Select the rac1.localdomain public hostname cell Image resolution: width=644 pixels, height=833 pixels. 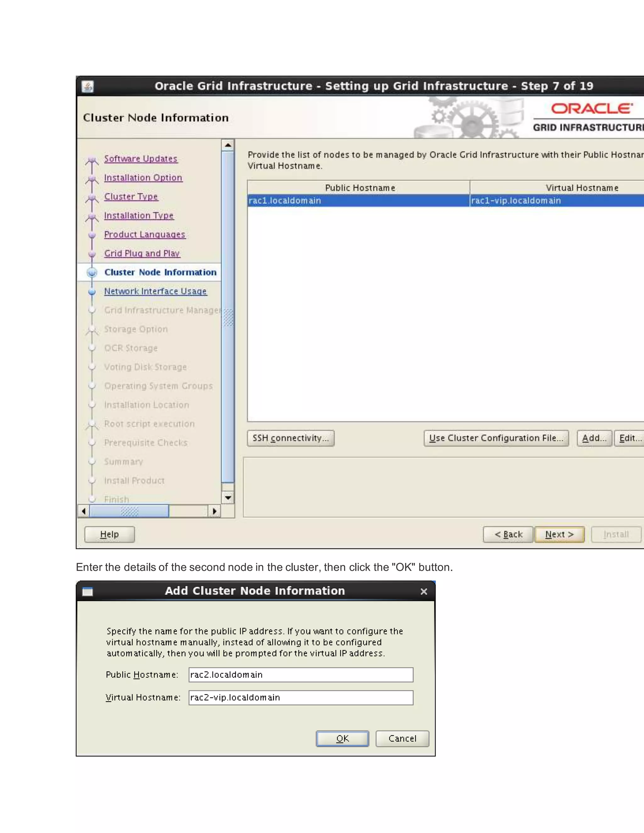pos(358,201)
